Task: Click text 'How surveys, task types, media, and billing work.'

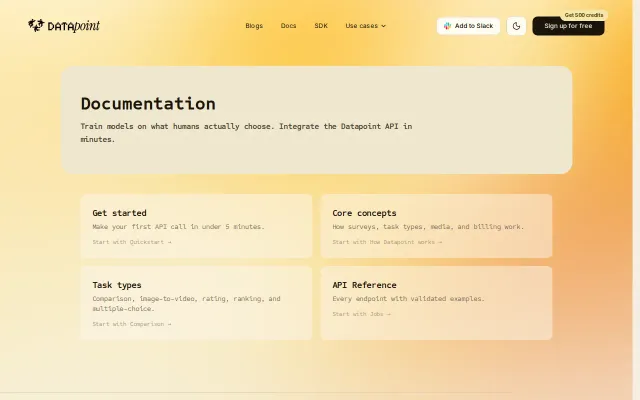Action: point(428,227)
